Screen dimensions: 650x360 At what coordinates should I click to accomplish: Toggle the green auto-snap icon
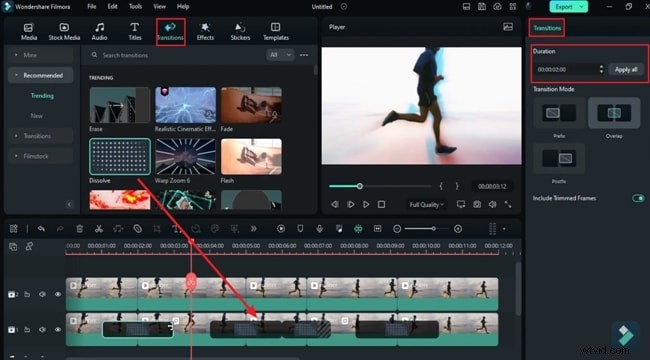pos(358,229)
